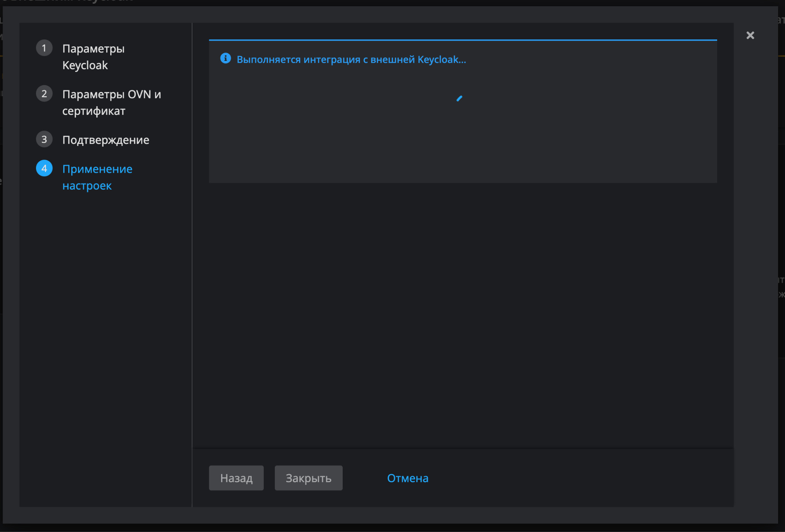
Task: Click the step 2 number badge
Action: [x=44, y=94]
